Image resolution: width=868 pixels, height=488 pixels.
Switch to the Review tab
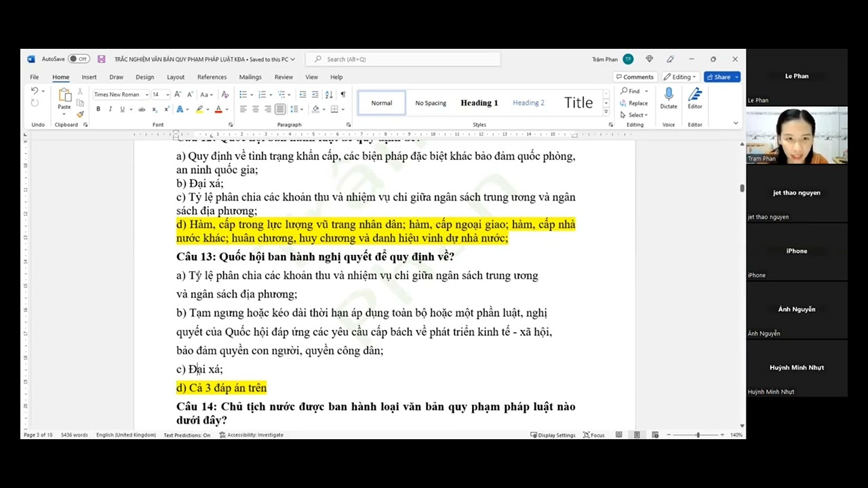283,77
